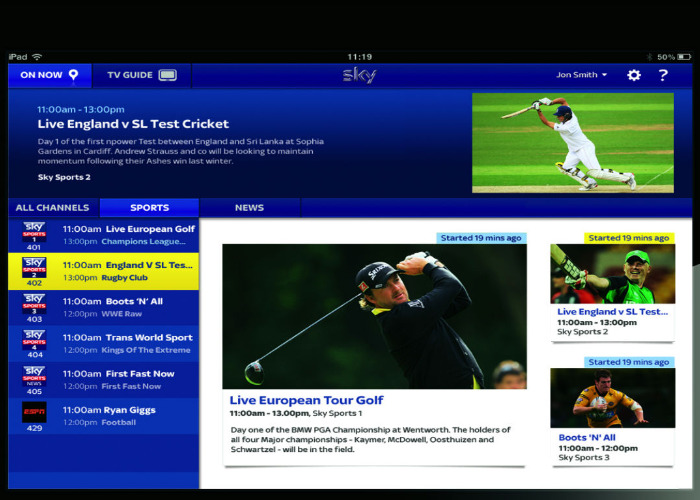Open the Trans World Sport row
Viewport: 700px width, 500px height.
104,344
